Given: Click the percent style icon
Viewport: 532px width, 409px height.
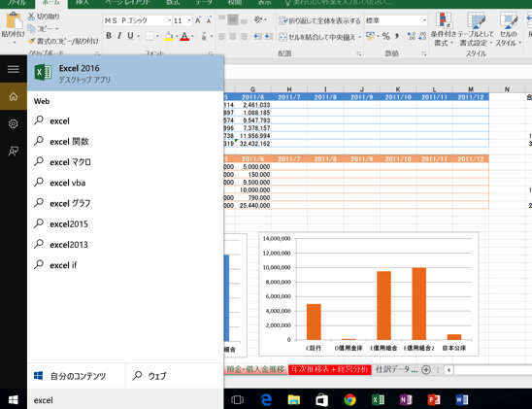Looking at the screenshot, I should click(x=385, y=36).
